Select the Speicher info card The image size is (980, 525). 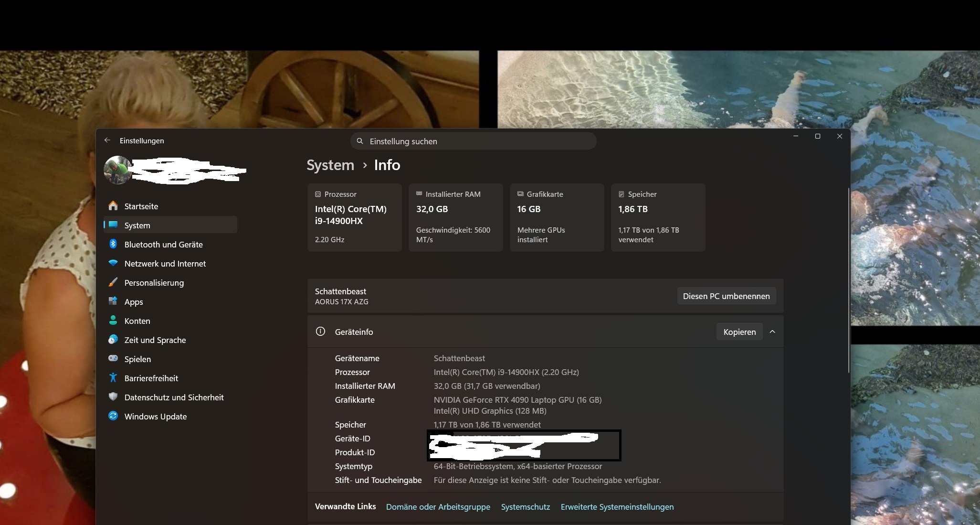(658, 217)
